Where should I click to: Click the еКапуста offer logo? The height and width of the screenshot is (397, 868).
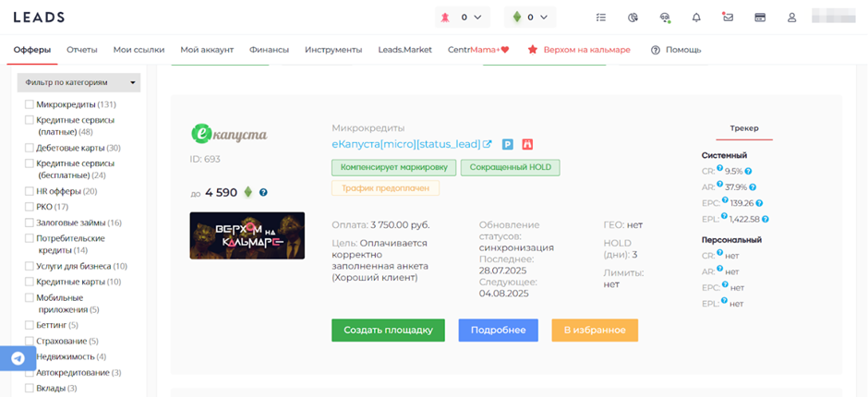pyautogui.click(x=229, y=133)
